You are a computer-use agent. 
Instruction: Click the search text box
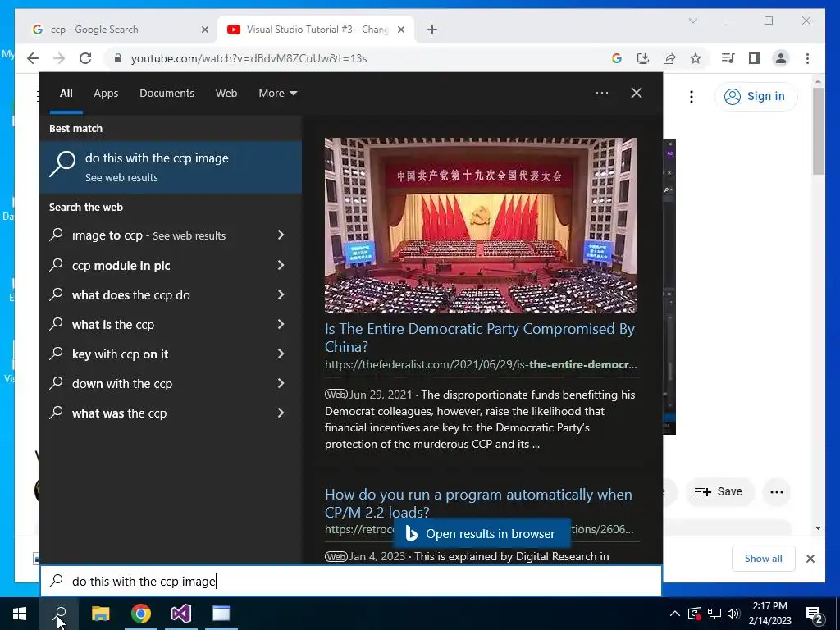[351, 581]
